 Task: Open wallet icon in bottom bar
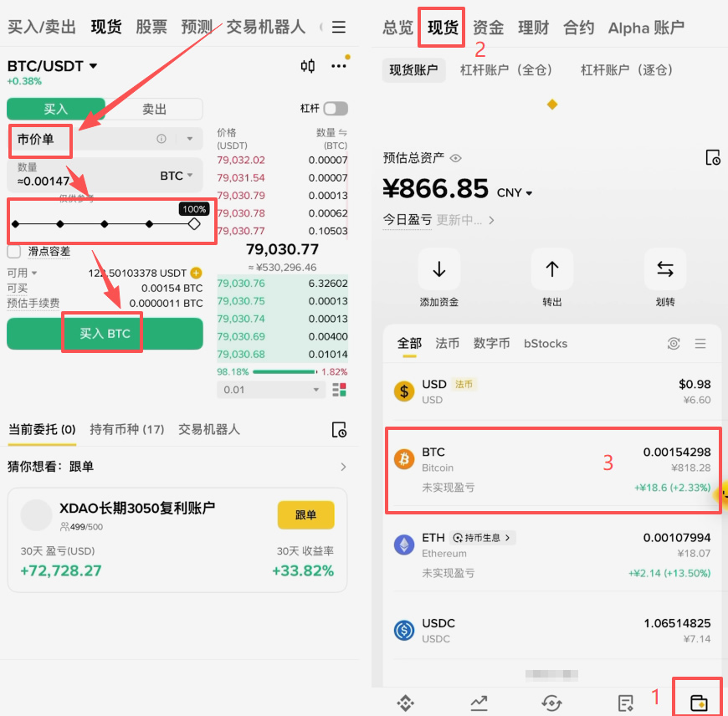699,703
